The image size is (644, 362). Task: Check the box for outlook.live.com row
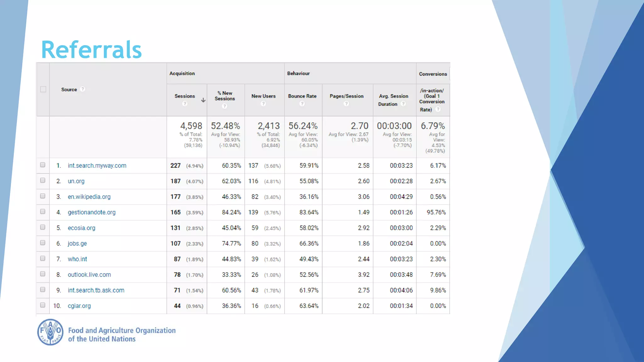click(x=43, y=274)
